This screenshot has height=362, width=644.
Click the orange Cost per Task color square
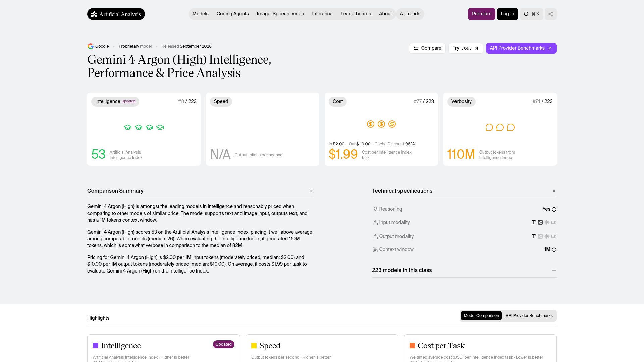point(412,346)
